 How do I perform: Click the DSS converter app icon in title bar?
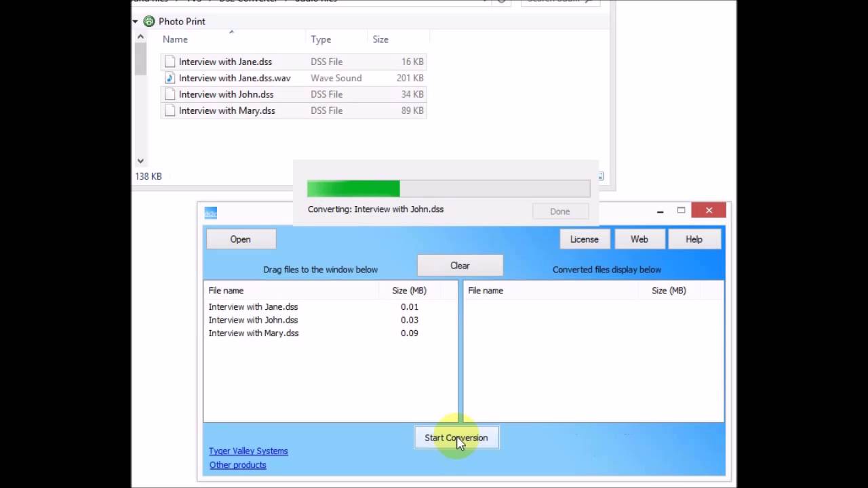point(211,213)
